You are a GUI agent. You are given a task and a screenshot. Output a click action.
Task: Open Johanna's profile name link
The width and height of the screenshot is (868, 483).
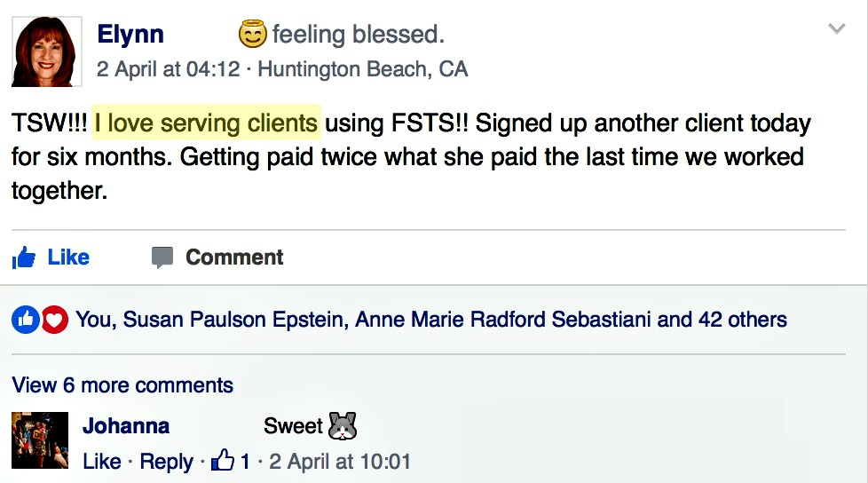(126, 426)
